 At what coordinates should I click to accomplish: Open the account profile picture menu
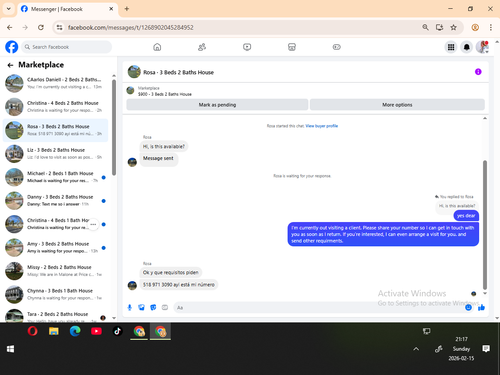click(482, 47)
